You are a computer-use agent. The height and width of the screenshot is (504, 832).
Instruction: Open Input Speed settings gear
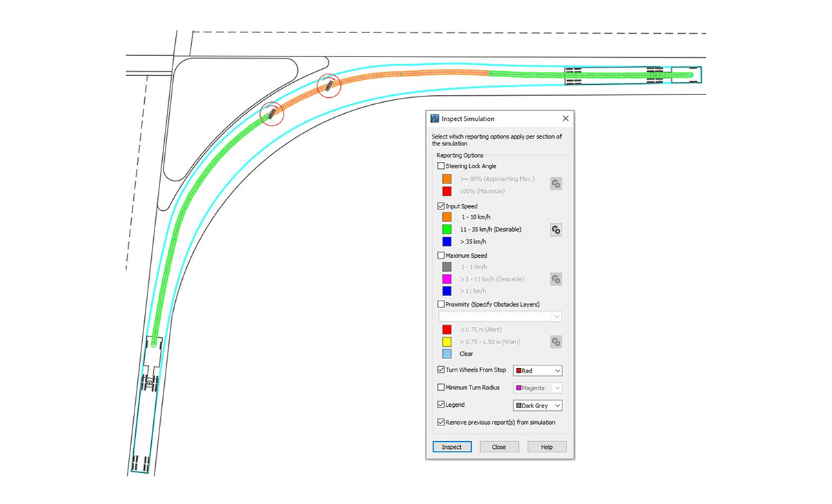tap(555, 230)
